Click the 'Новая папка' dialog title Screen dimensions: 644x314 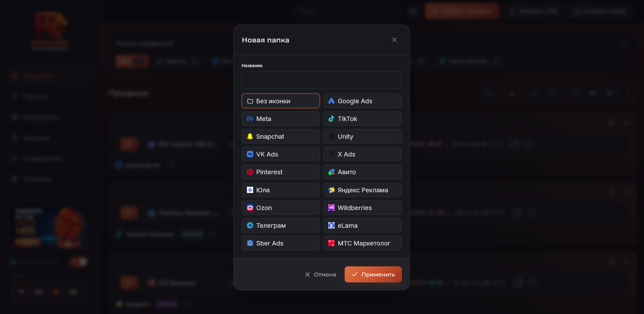[266, 40]
